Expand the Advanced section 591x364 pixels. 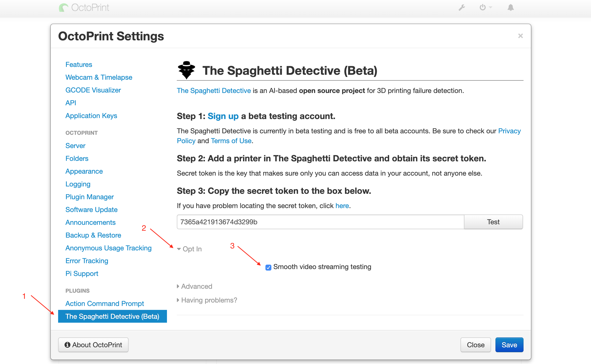pyautogui.click(x=195, y=286)
